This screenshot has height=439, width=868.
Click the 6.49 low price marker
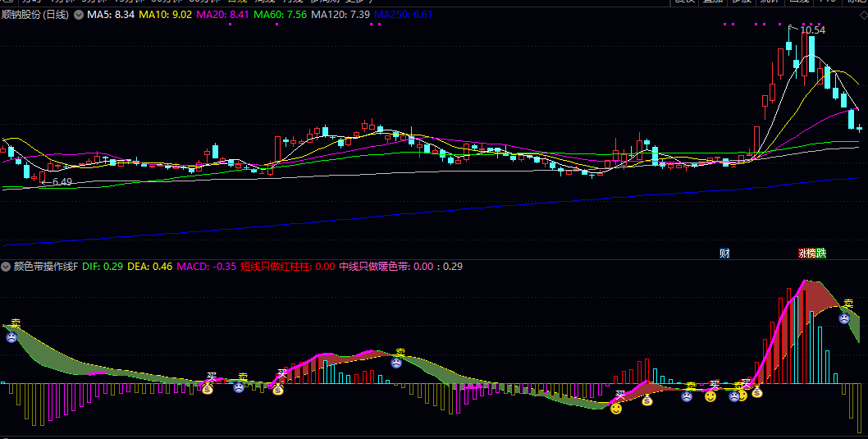pos(62,181)
